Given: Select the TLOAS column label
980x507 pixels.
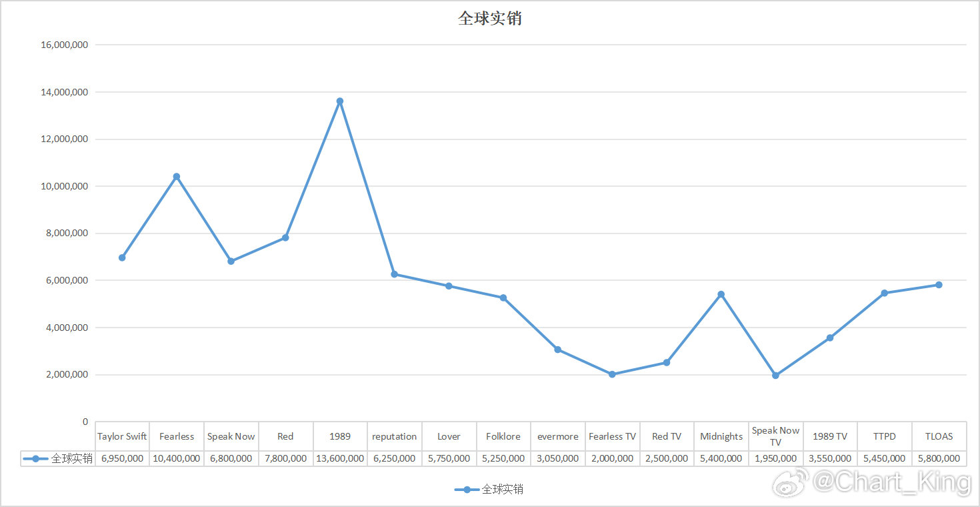Looking at the screenshot, I should pos(939,436).
